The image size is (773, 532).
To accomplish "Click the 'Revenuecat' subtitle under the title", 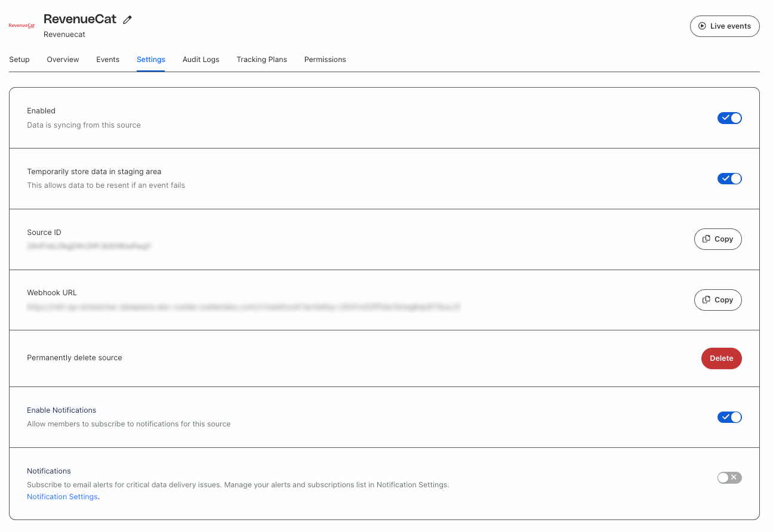I will click(x=64, y=35).
